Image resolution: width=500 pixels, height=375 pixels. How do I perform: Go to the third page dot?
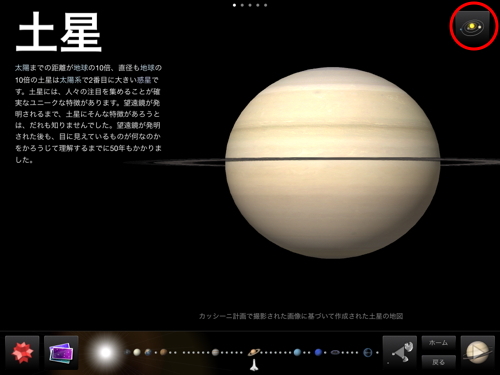(x=250, y=5)
